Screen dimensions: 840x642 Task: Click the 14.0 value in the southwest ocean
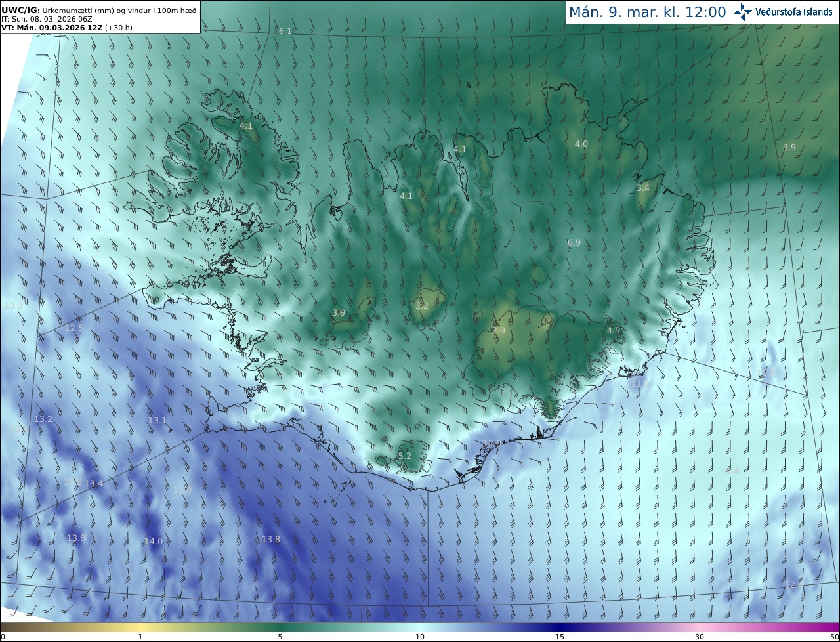pyautogui.click(x=153, y=542)
